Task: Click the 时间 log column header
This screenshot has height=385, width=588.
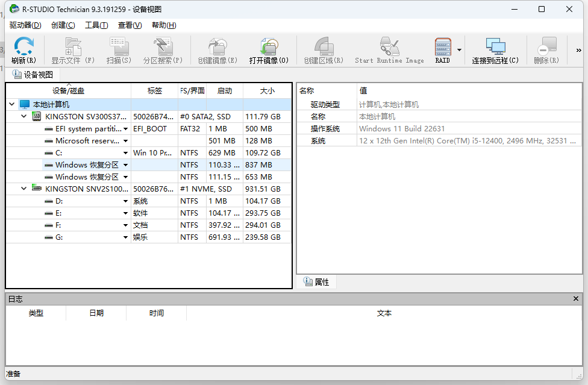Action: (157, 313)
